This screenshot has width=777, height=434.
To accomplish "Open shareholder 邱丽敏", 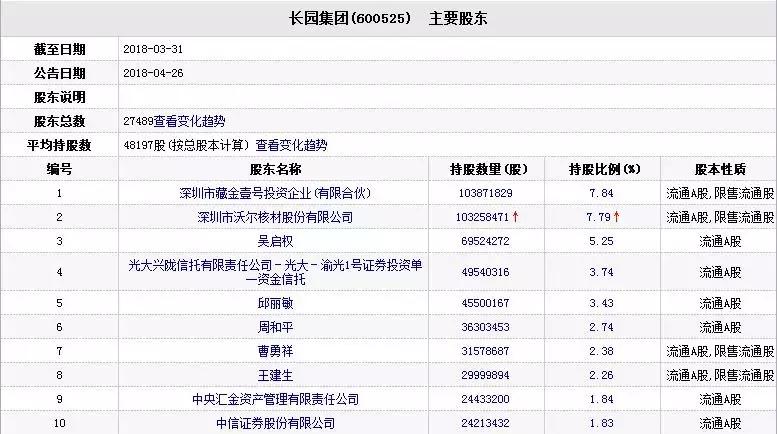I will click(275, 303).
